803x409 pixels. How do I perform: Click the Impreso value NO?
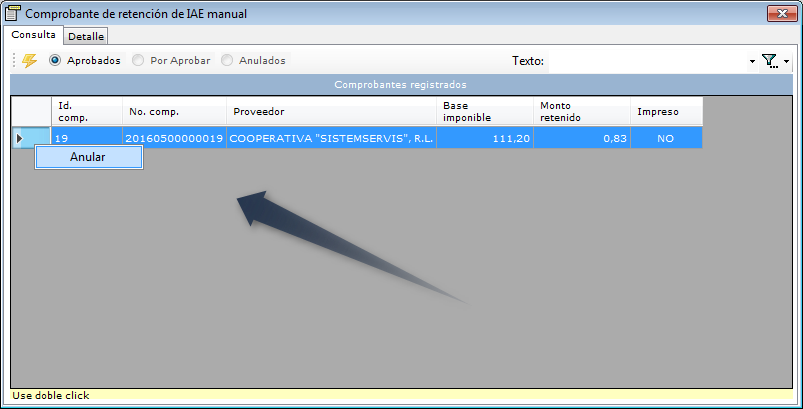[x=666, y=138]
